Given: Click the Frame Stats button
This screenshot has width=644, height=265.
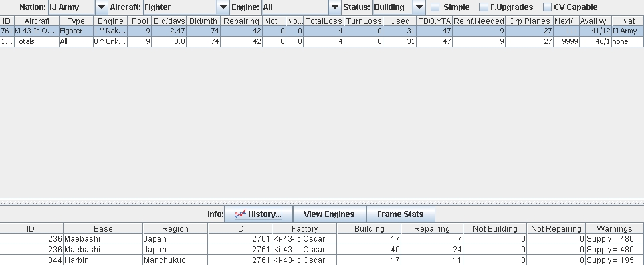Looking at the screenshot, I should (401, 214).
